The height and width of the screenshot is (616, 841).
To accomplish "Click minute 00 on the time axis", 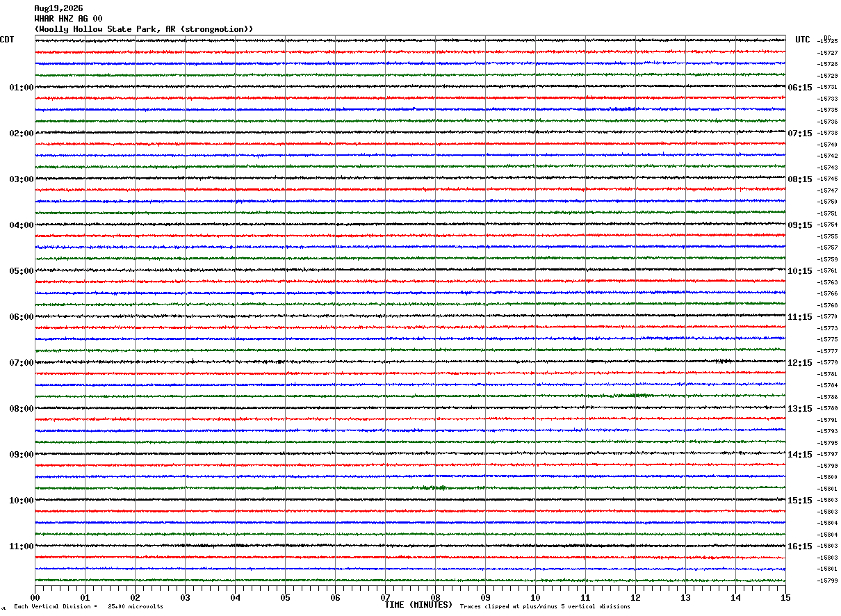I will [35, 597].
